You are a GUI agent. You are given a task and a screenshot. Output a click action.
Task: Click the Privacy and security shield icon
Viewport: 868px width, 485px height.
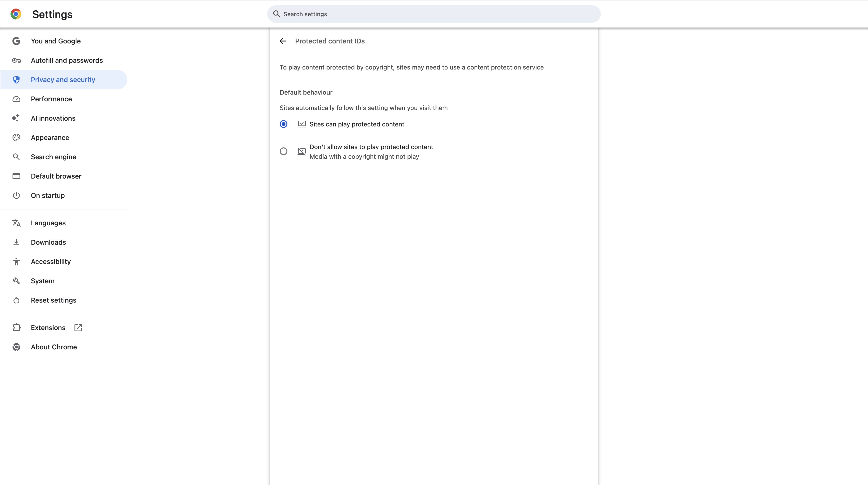pos(16,80)
